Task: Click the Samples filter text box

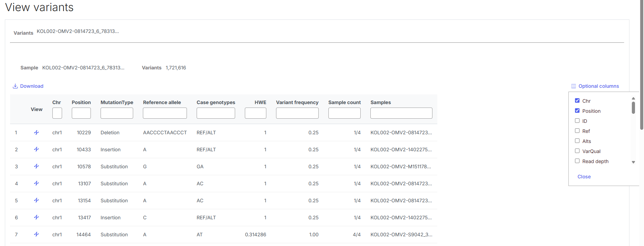Action: pyautogui.click(x=401, y=113)
